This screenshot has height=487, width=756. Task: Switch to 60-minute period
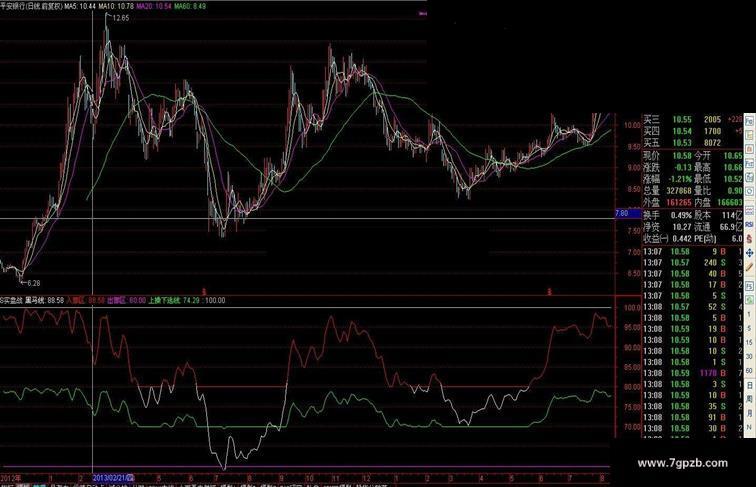click(x=749, y=370)
